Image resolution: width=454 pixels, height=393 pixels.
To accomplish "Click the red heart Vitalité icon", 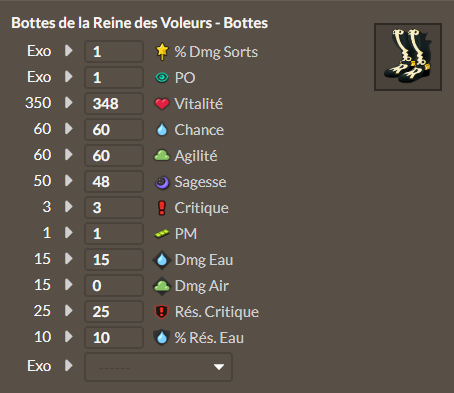I will tap(162, 104).
